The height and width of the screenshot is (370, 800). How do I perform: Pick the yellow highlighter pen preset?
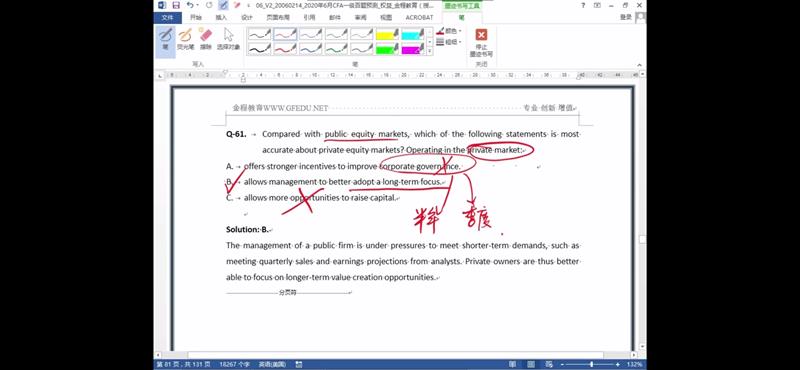click(x=387, y=34)
